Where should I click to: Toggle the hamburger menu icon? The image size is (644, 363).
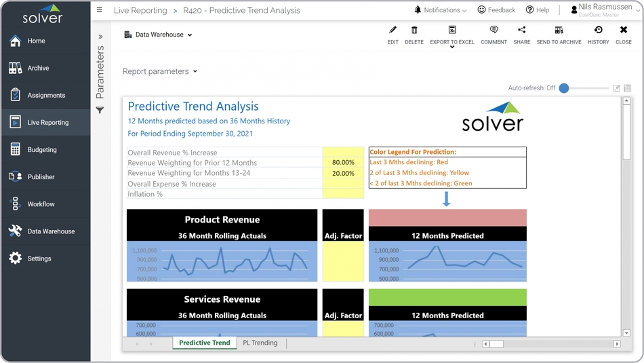100,10
